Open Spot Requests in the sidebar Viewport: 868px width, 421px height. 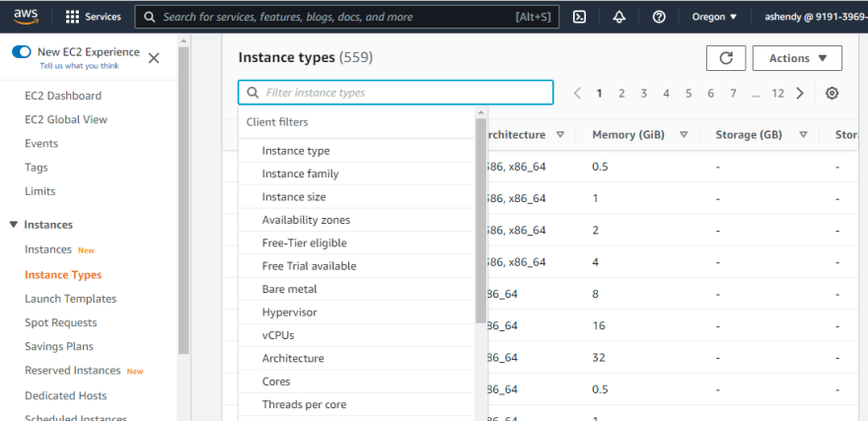[61, 322]
